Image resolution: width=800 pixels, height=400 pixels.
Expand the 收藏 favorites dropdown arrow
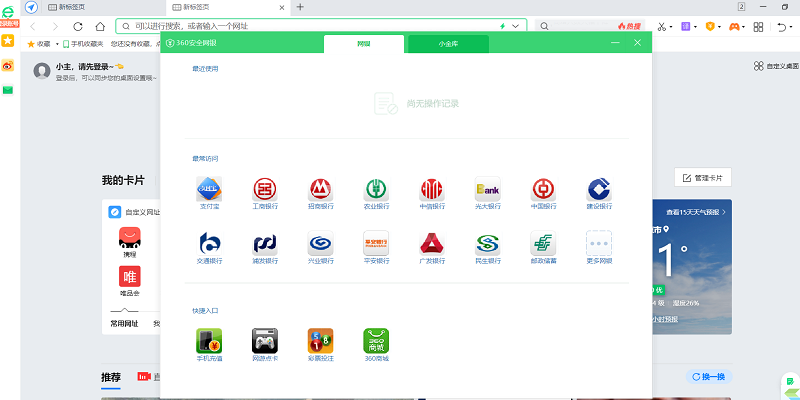pos(57,44)
